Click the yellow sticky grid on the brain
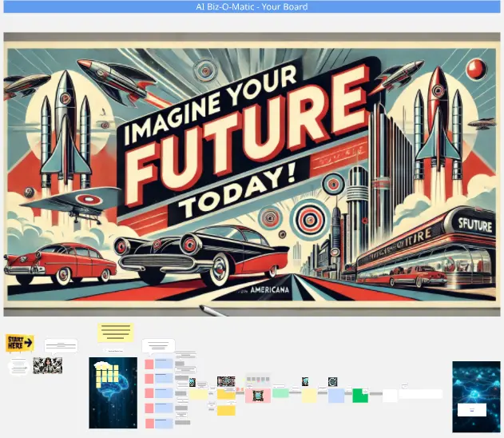The image size is (504, 438). (x=107, y=375)
